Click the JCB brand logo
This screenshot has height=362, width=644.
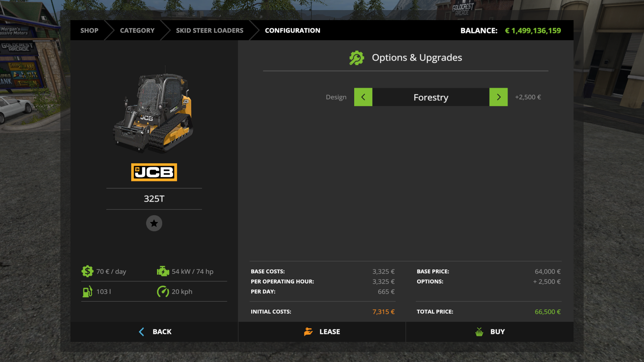point(154,172)
